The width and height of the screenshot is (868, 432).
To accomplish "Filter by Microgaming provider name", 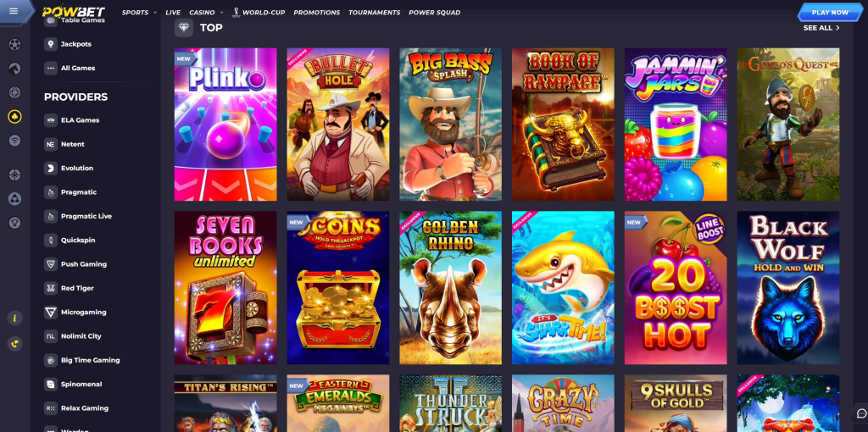I will tap(84, 312).
